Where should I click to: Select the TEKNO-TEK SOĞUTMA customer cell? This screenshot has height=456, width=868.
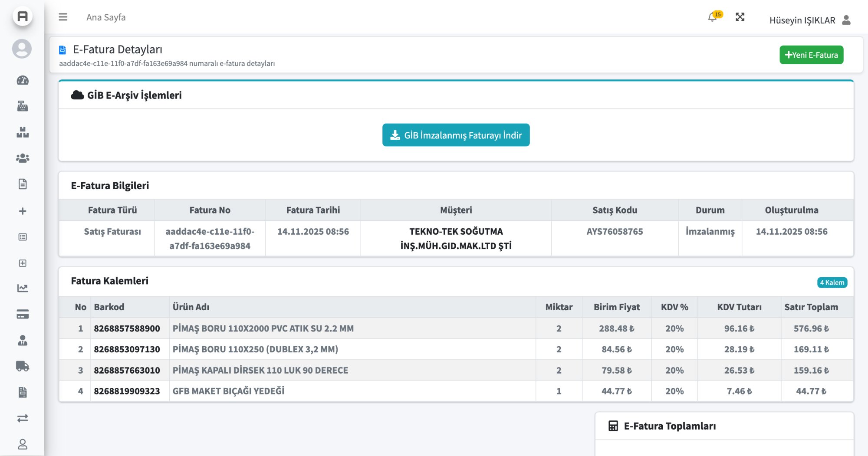[x=456, y=239]
